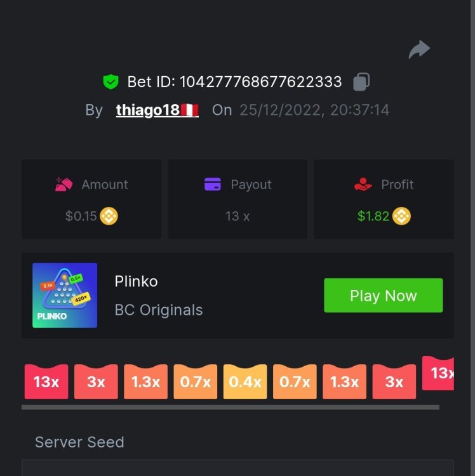Click the Bet ID number text

point(261,82)
